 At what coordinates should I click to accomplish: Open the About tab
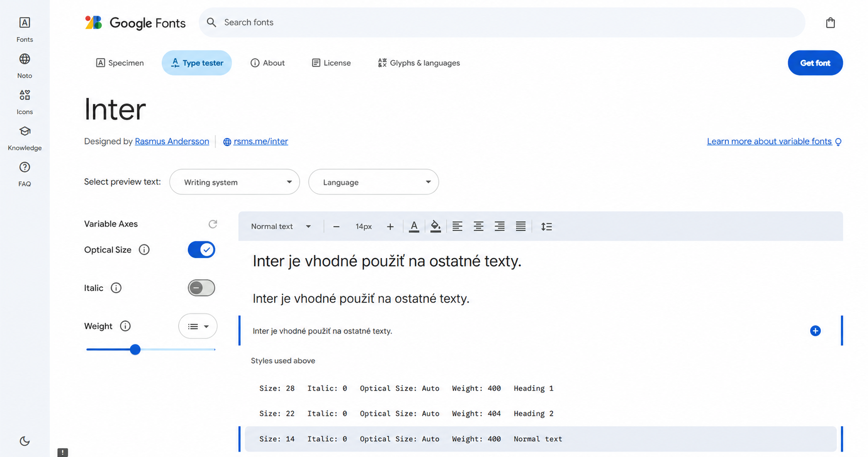(268, 63)
